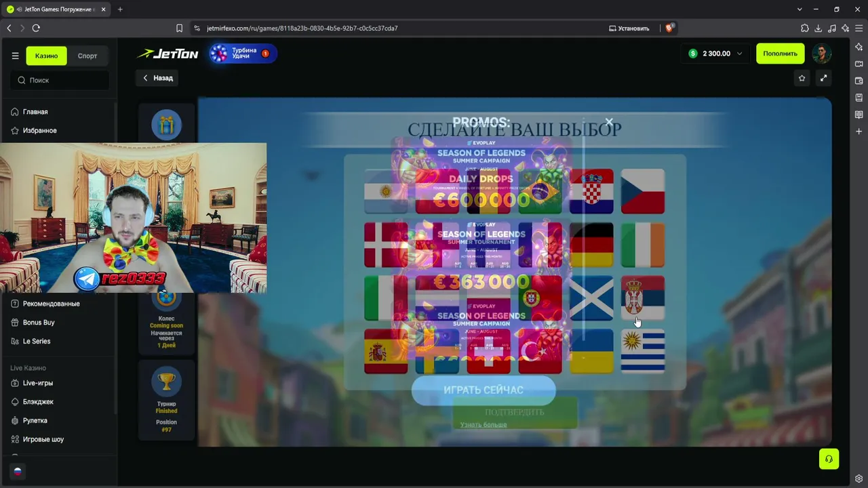Select the Spain flag
The image size is (868, 488).
[386, 351]
